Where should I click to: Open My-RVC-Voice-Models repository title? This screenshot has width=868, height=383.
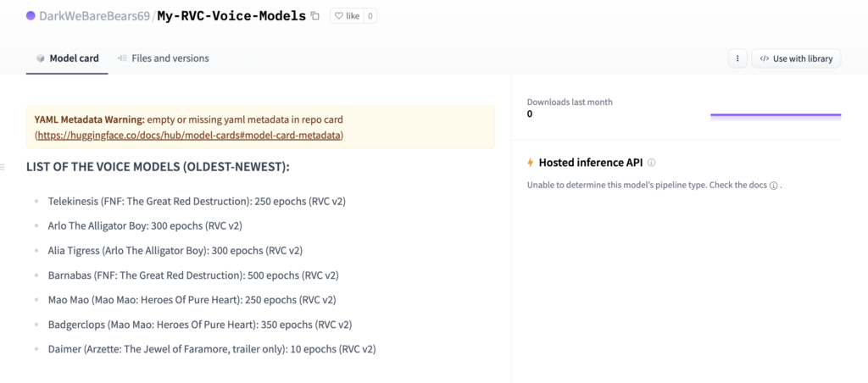[x=231, y=16]
